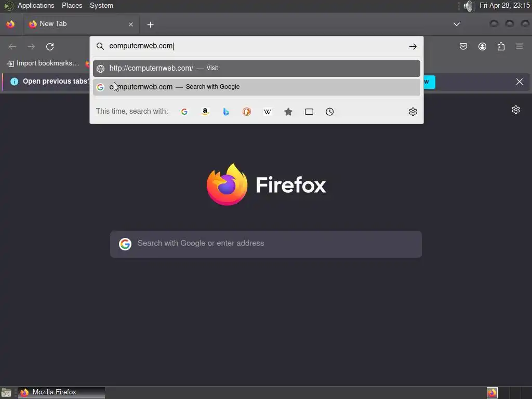Screen dimensions: 532x399
Task: Close the New Tab tab
Action: pos(131,24)
